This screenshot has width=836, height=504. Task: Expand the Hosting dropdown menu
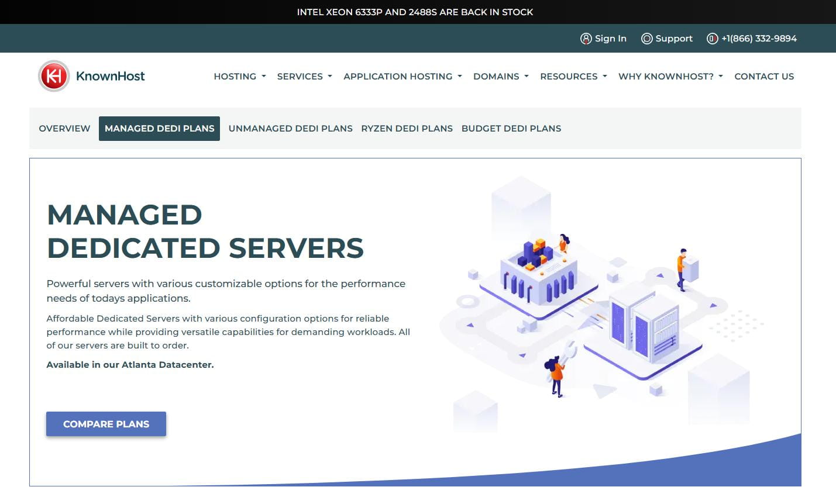[239, 77]
